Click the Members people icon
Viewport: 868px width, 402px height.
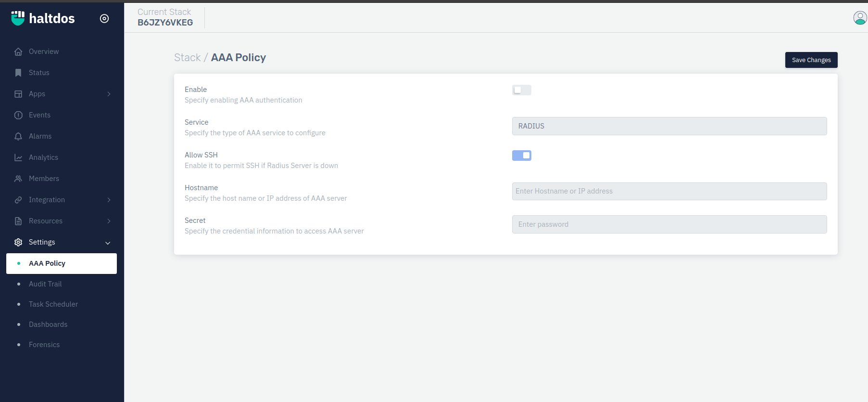coord(18,179)
